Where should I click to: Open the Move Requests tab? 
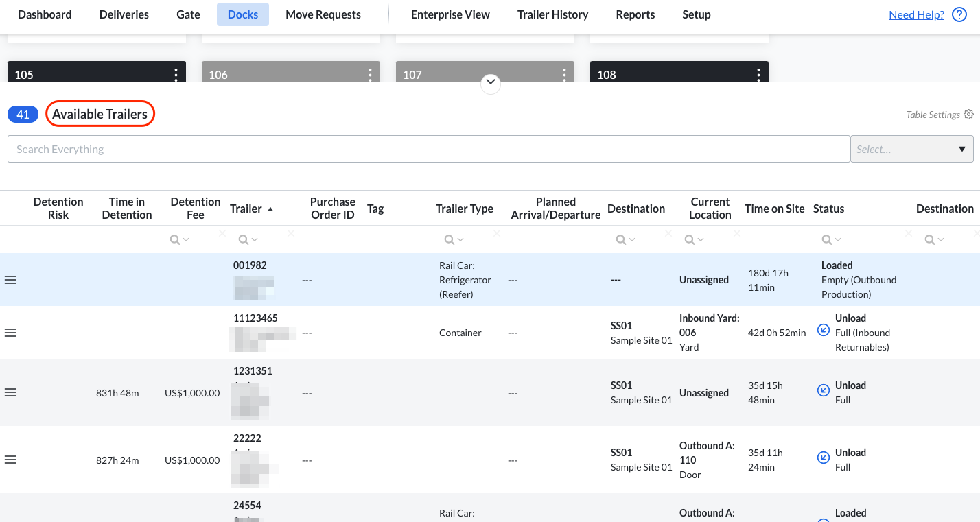tap(323, 14)
